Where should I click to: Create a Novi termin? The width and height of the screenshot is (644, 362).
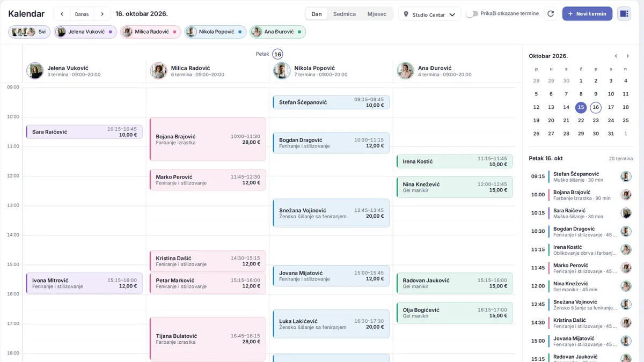point(587,14)
